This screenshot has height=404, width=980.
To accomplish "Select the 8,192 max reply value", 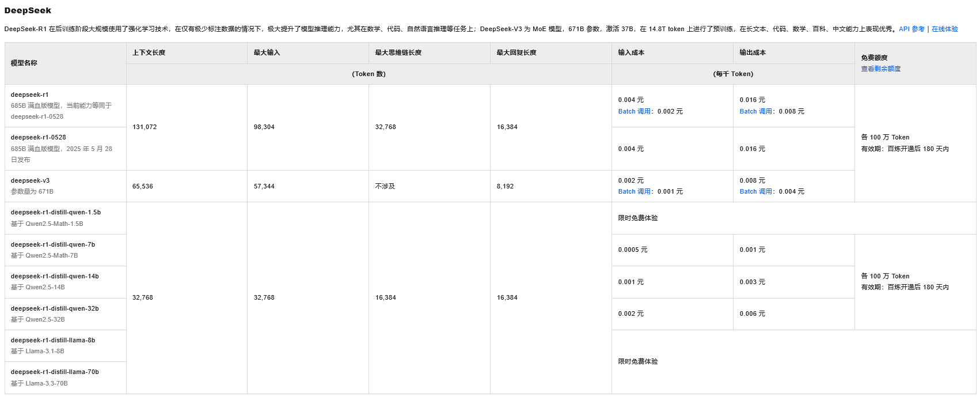I will coord(506,186).
